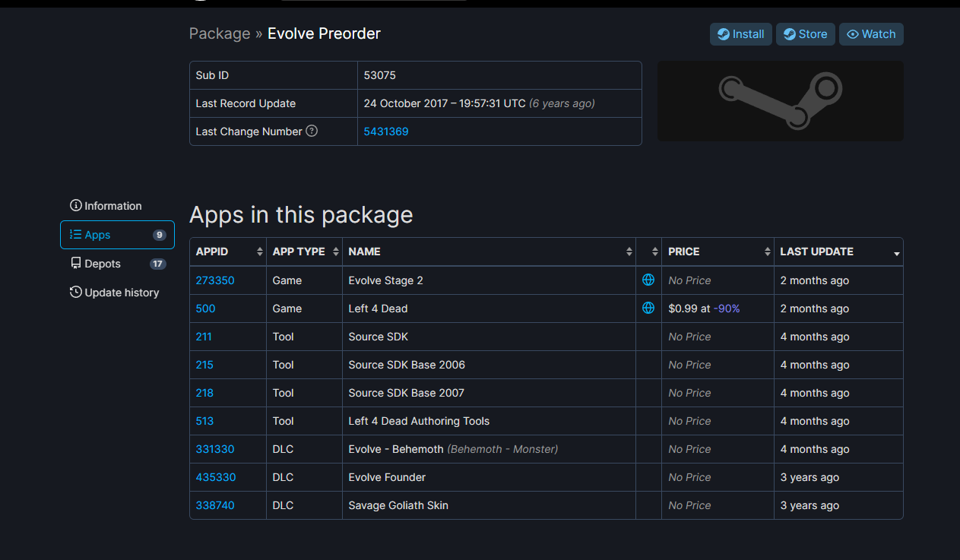Image resolution: width=960 pixels, height=560 pixels.
Task: Click the globe icon for Left 4 Dead
Action: pyautogui.click(x=648, y=308)
